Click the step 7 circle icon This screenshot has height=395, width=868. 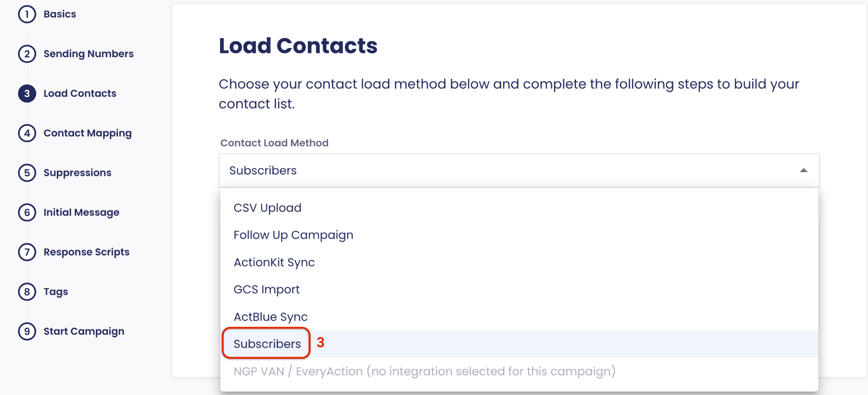[27, 252]
